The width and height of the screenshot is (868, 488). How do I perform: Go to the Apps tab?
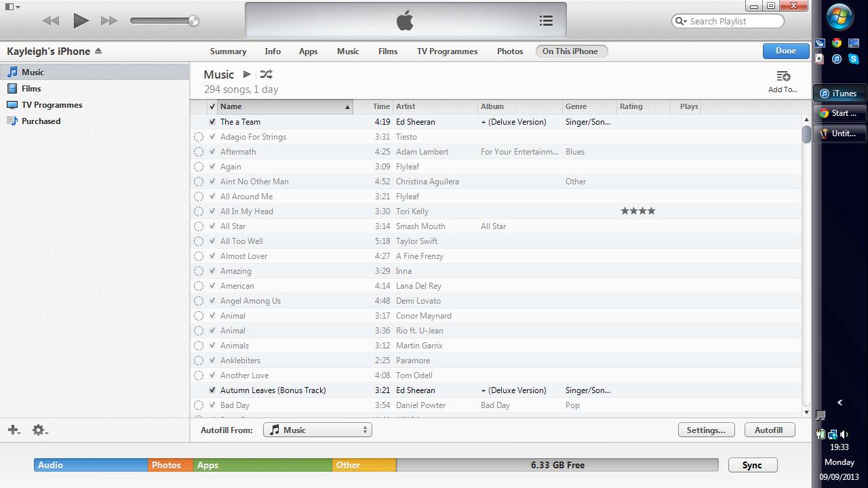click(x=309, y=52)
